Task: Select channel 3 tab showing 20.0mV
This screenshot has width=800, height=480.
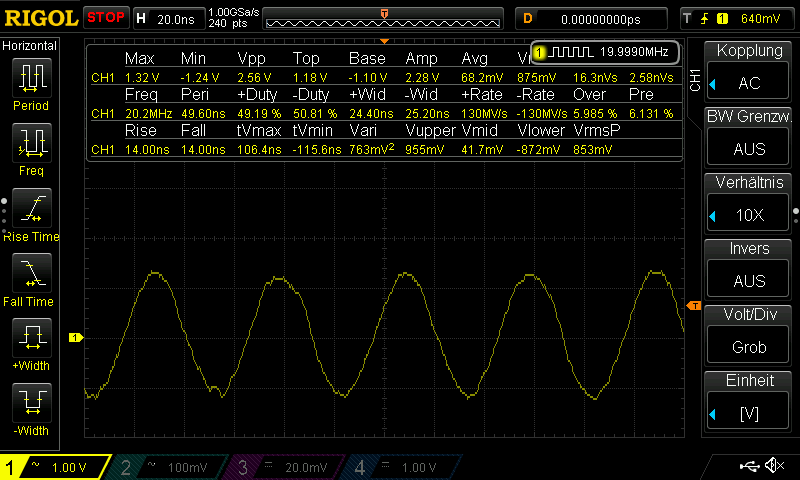Action: pyautogui.click(x=286, y=467)
